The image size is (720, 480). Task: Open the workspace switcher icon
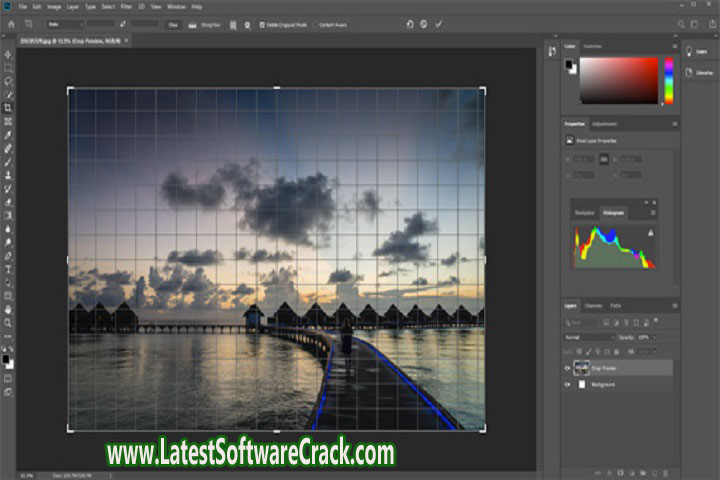pos(694,24)
